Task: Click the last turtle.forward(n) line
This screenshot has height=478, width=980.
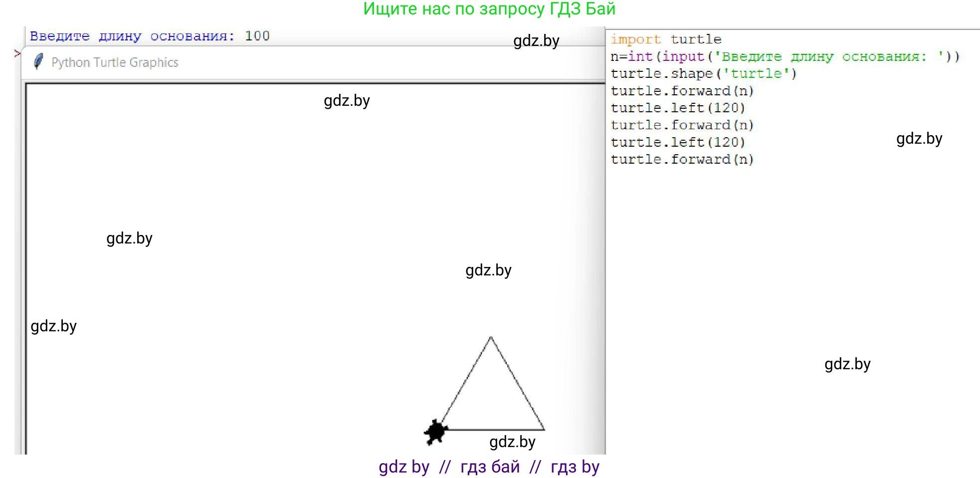Action: (682, 159)
